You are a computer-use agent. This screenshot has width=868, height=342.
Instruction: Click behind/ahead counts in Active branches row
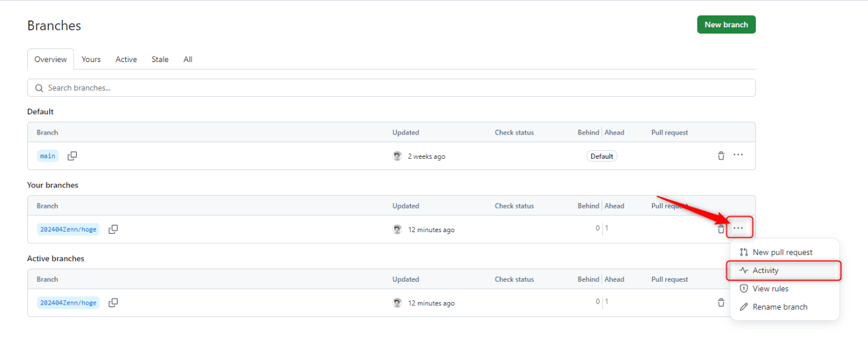click(602, 302)
